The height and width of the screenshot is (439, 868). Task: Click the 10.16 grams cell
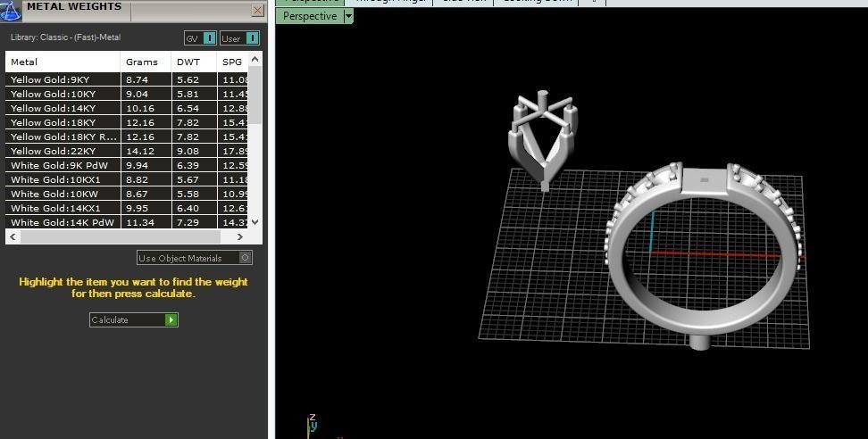[x=146, y=108]
